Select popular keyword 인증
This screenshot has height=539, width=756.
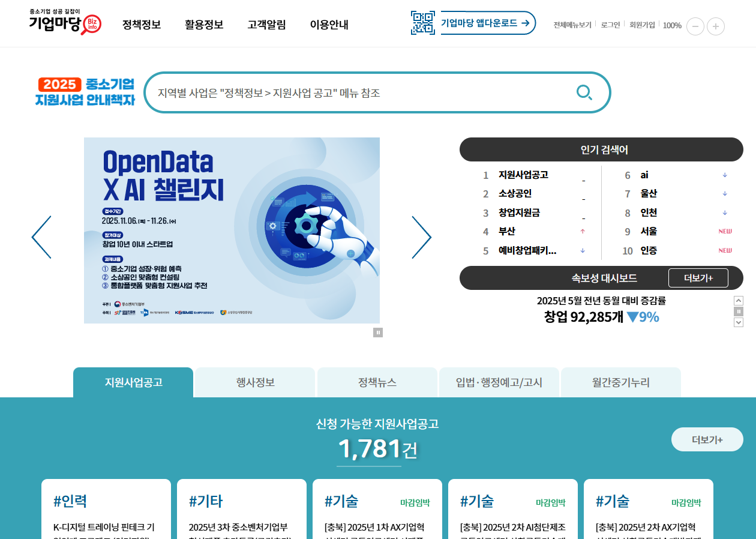coord(649,250)
